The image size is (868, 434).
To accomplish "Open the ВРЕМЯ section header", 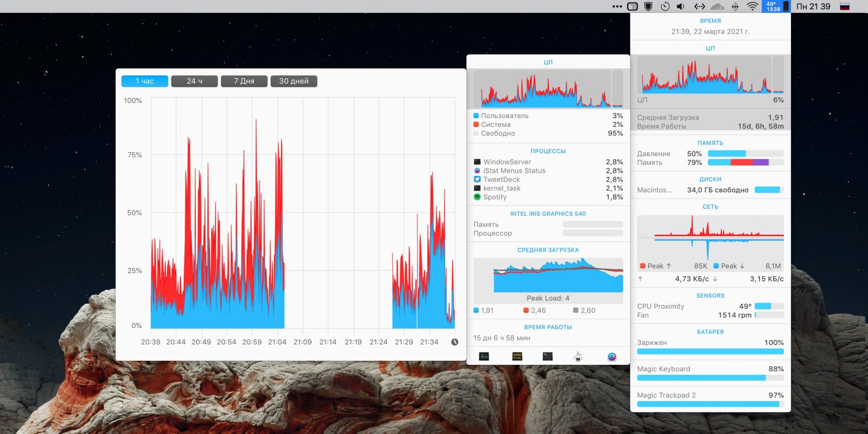I will [710, 21].
